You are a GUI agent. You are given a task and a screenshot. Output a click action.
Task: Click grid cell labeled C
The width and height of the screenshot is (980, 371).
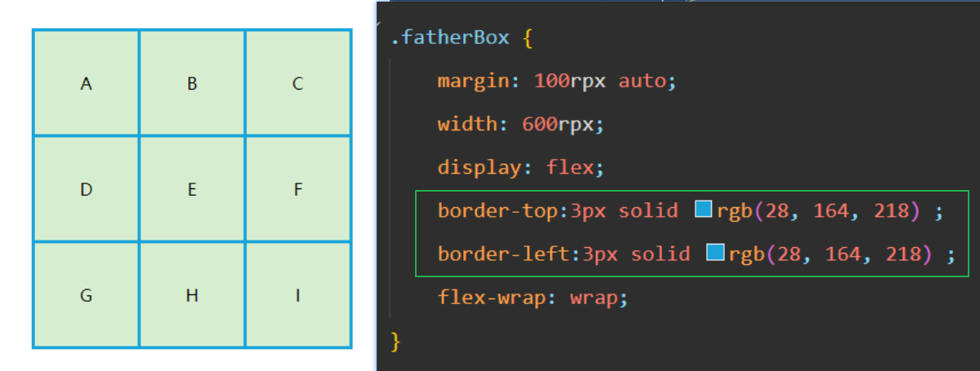[298, 82]
